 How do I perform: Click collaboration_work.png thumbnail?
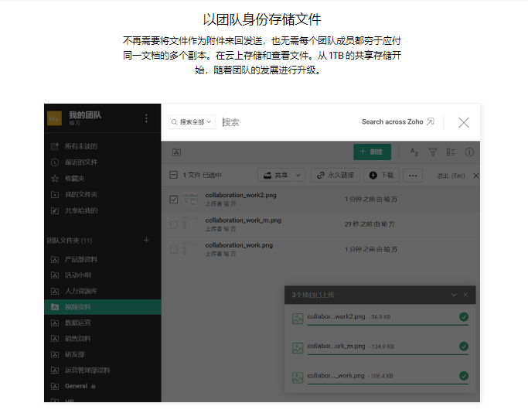point(191,249)
